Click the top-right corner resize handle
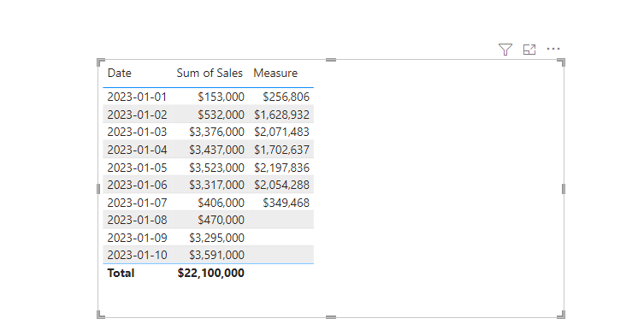This screenshot has height=336, width=644. [x=561, y=62]
